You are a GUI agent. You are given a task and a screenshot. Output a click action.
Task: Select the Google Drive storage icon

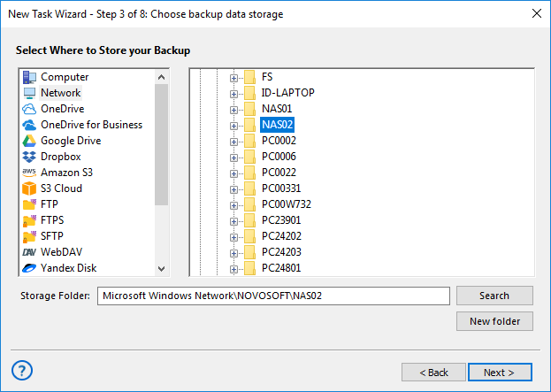click(29, 141)
